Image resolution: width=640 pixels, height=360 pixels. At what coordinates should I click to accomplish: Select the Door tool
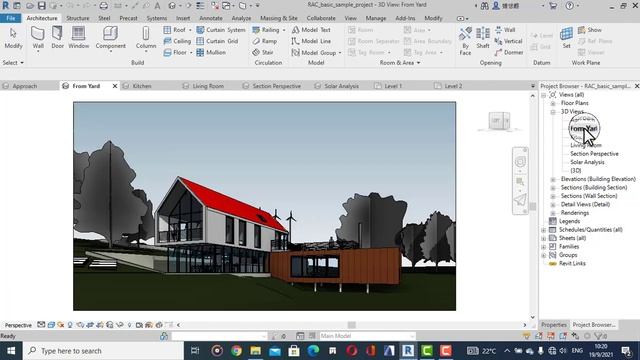pyautogui.click(x=57, y=38)
